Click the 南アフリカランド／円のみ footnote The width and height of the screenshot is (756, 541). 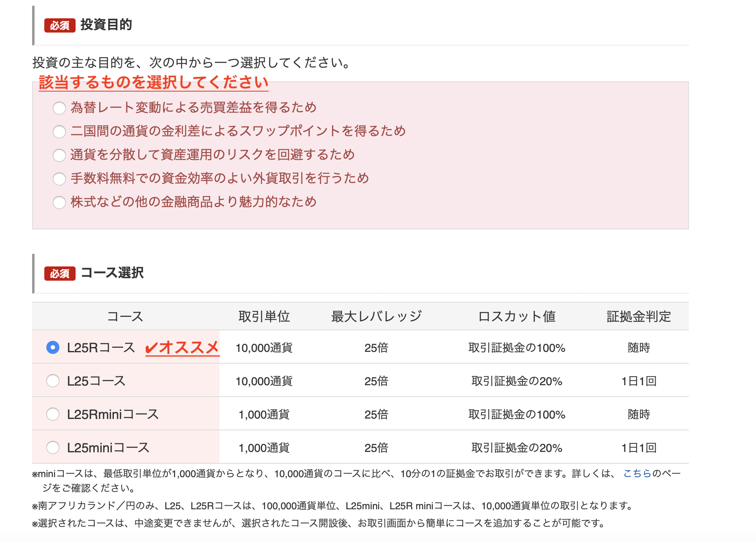coord(334,506)
